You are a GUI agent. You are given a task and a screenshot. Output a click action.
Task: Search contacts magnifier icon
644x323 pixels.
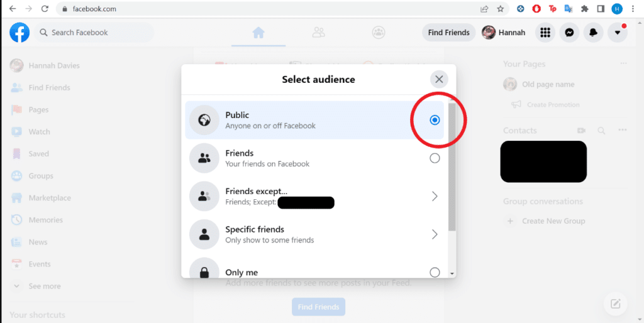601,131
